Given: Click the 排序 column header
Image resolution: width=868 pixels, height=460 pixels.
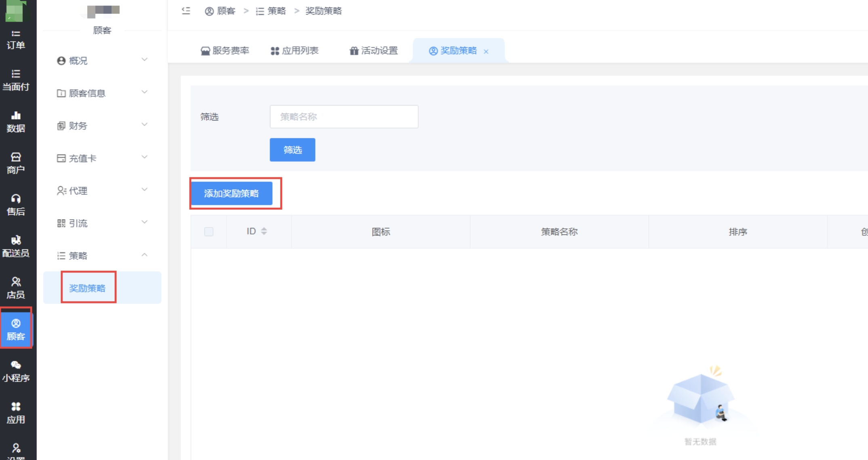Looking at the screenshot, I should [738, 232].
